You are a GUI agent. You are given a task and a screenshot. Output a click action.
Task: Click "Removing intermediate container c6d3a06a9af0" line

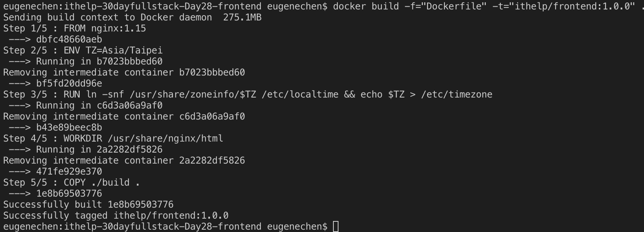pos(124,116)
